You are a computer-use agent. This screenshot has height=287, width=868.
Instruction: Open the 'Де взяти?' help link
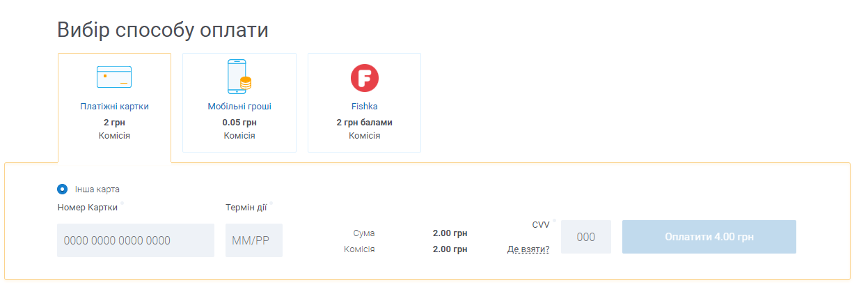click(x=528, y=249)
